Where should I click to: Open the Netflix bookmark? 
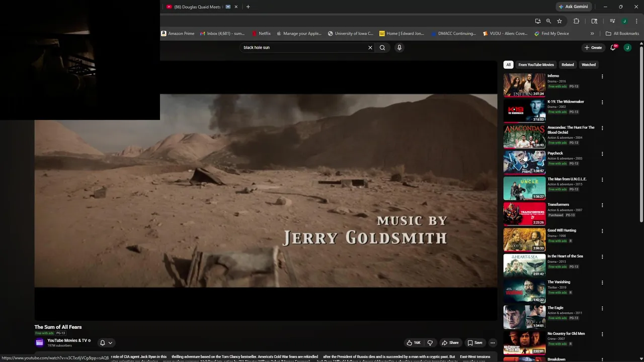(x=261, y=34)
